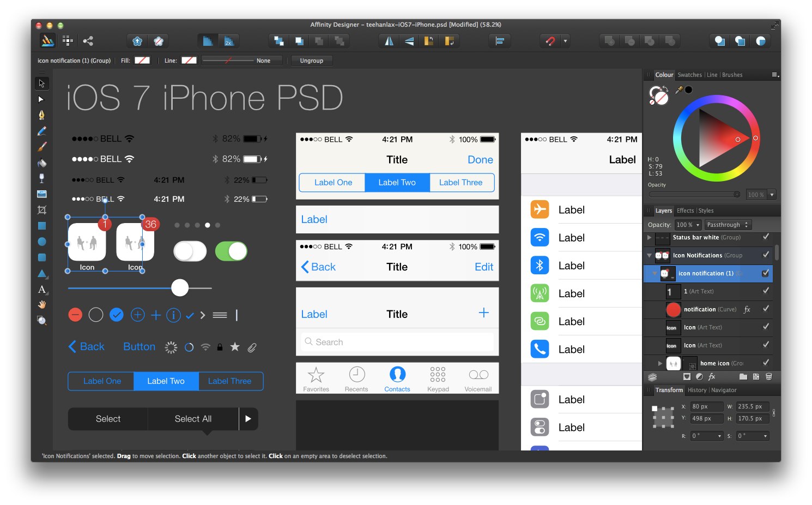The image size is (812, 505).
Task: Click the Fill colour swatch
Action: coord(142,61)
